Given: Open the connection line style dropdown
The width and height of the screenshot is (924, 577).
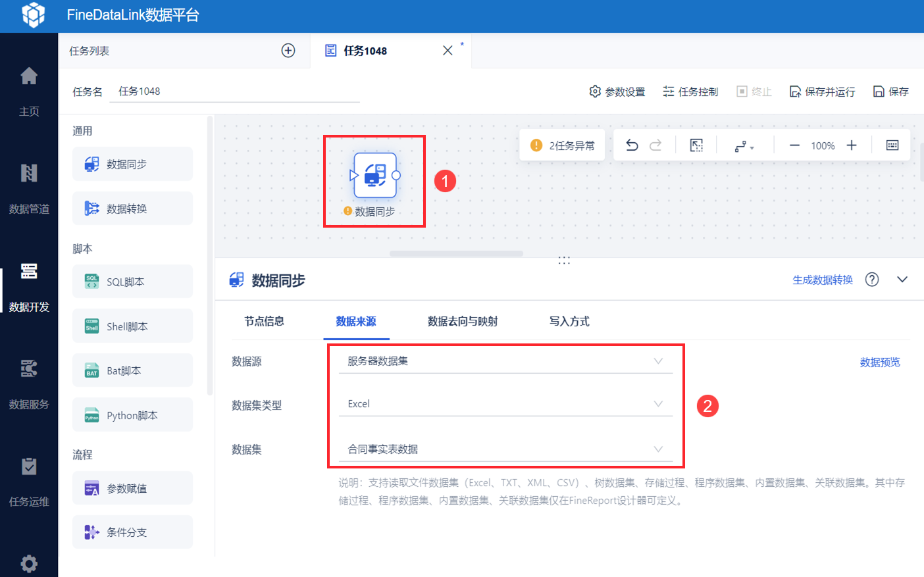Looking at the screenshot, I should 744,146.
